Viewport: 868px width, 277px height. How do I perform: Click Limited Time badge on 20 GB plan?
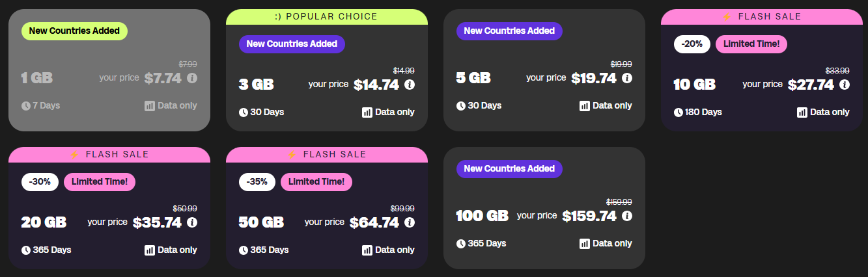(x=99, y=182)
